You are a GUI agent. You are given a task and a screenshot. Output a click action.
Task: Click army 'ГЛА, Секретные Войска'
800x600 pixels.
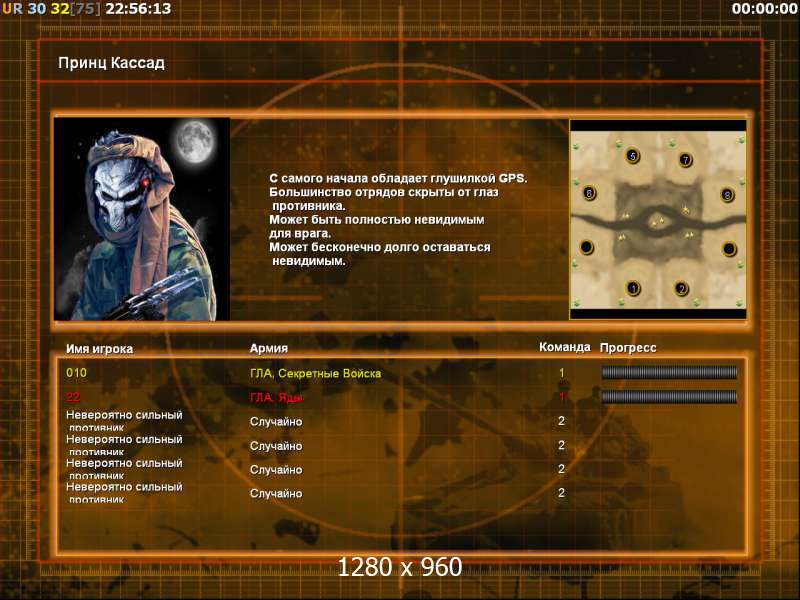pos(315,373)
